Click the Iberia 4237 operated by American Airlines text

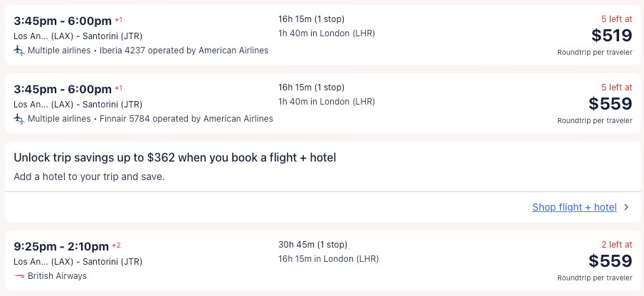pos(184,51)
